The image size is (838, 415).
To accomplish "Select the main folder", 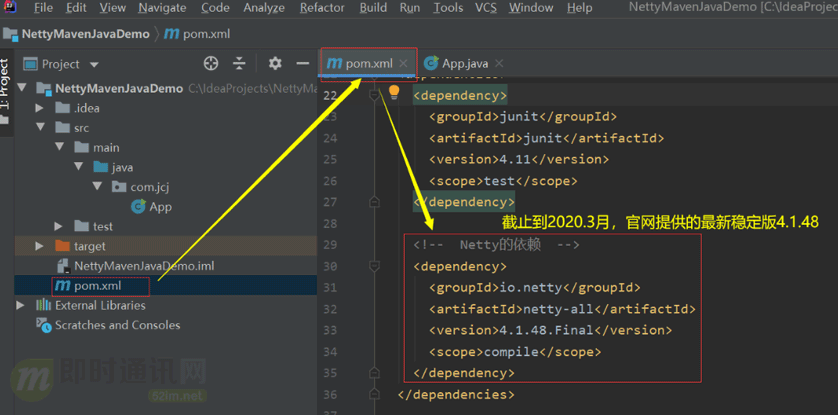I will pos(106,147).
